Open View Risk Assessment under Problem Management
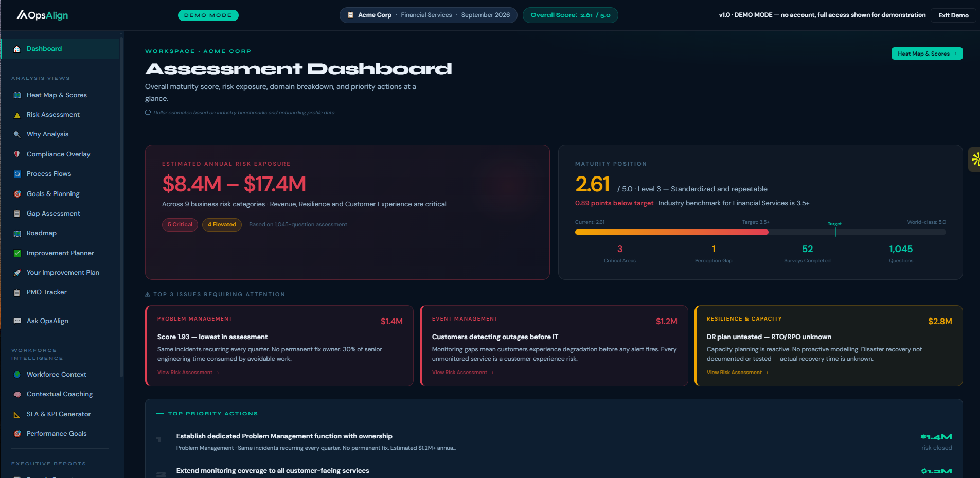The image size is (980, 478). pyautogui.click(x=188, y=373)
